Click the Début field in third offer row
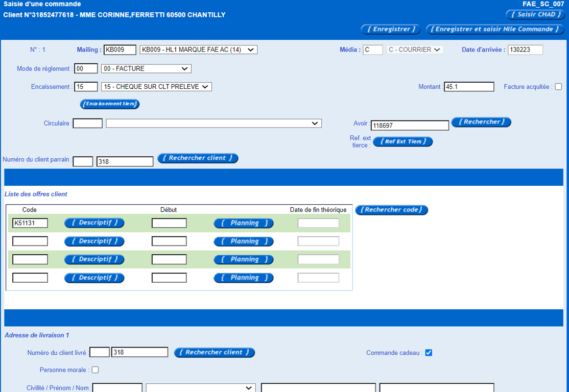569x392 pixels. click(x=169, y=259)
